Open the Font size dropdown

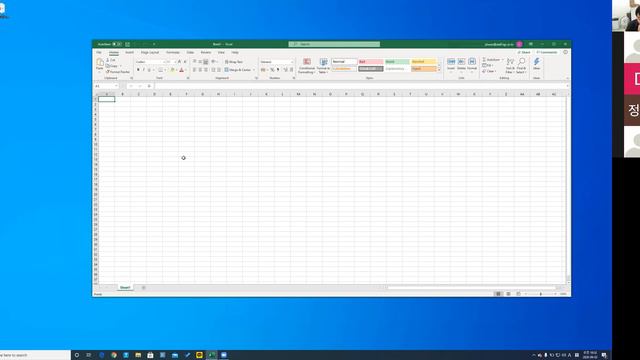click(175, 62)
